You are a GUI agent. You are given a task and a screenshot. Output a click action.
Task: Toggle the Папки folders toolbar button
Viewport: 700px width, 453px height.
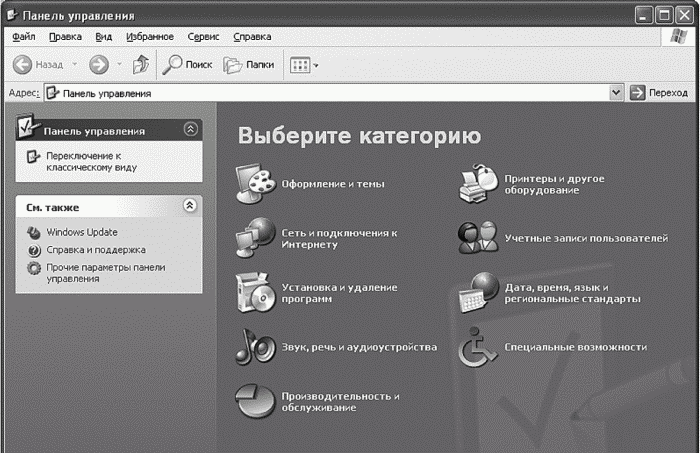click(x=249, y=65)
